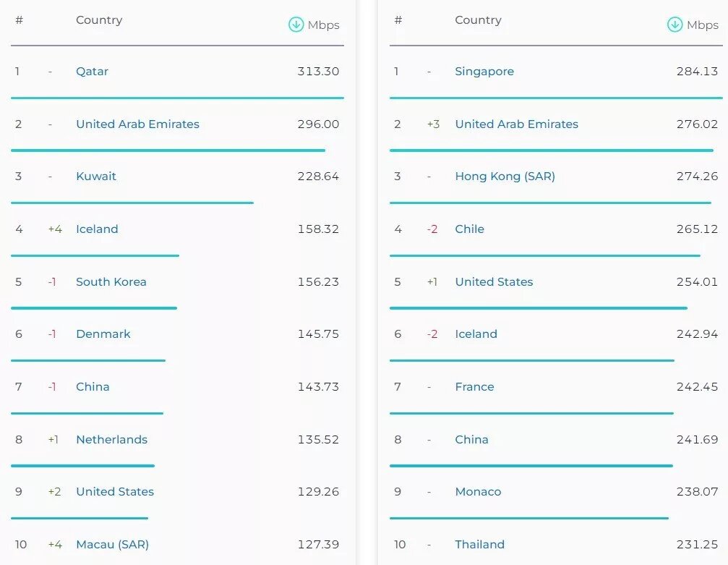This screenshot has width=728, height=565.
Task: Open the Thailand country link
Action: click(479, 545)
